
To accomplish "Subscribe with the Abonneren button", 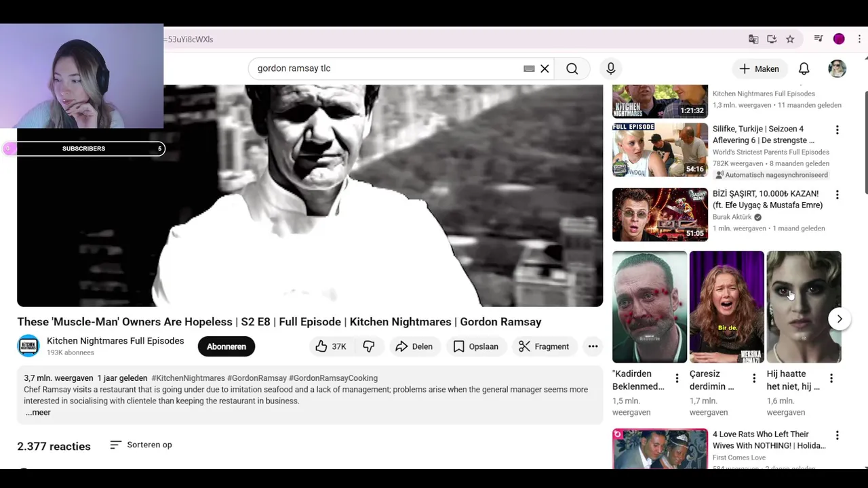I will click(x=226, y=346).
